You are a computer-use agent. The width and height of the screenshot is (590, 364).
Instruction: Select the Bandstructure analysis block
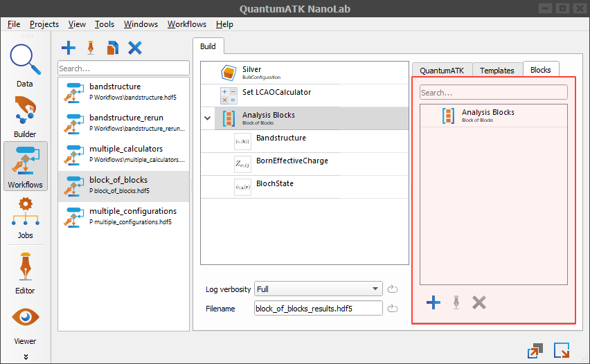click(305, 141)
